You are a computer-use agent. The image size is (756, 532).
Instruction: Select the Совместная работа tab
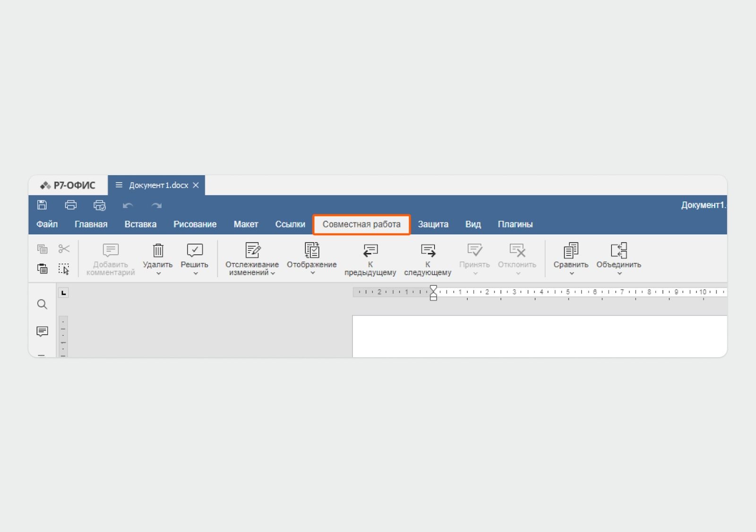(x=361, y=224)
